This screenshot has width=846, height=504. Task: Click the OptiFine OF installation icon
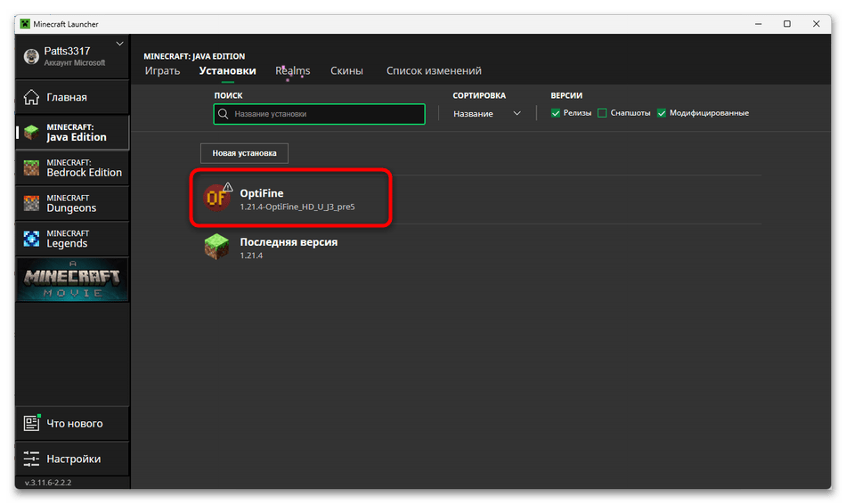[217, 198]
